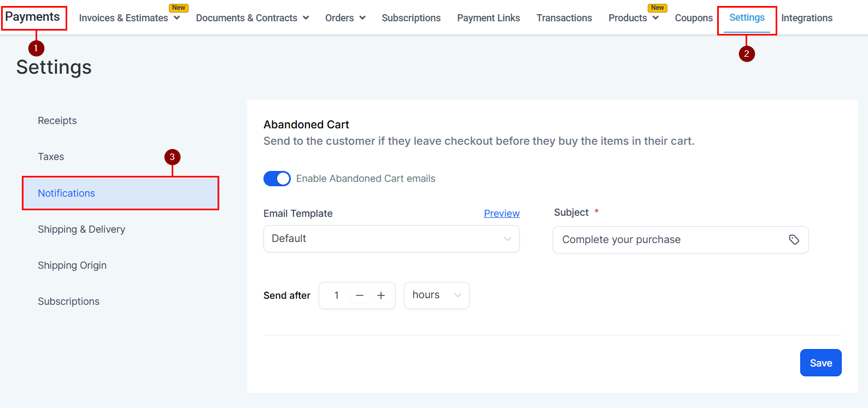This screenshot has height=408, width=868.
Task: Click the Preview link
Action: tap(502, 214)
